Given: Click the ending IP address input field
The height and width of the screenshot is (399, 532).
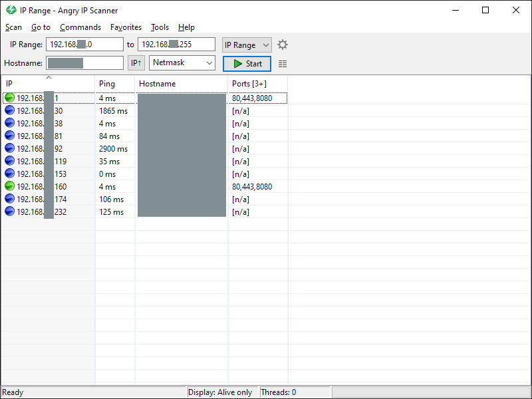Looking at the screenshot, I should tap(176, 45).
